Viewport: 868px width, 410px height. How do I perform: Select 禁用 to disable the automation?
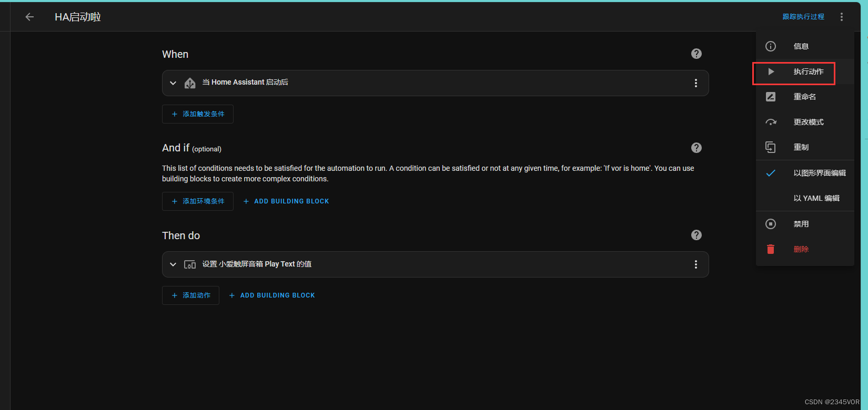tap(805, 224)
